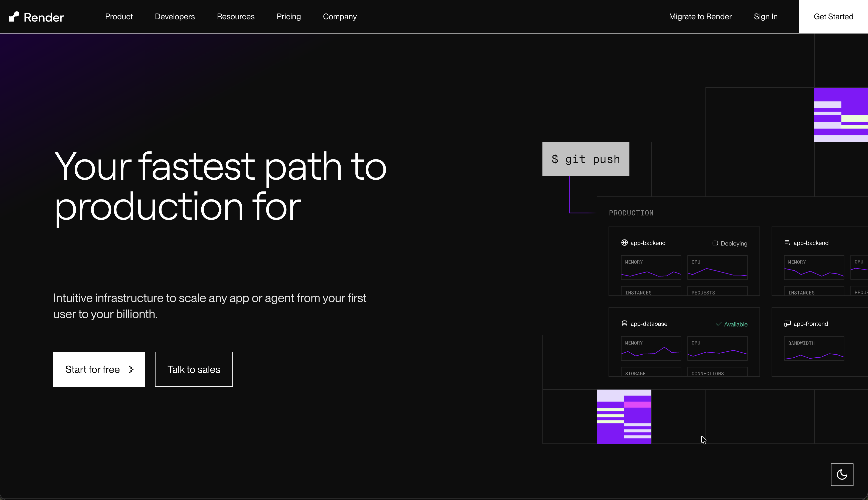Click the Start for free button
Viewport: 868px width, 500px height.
click(99, 370)
